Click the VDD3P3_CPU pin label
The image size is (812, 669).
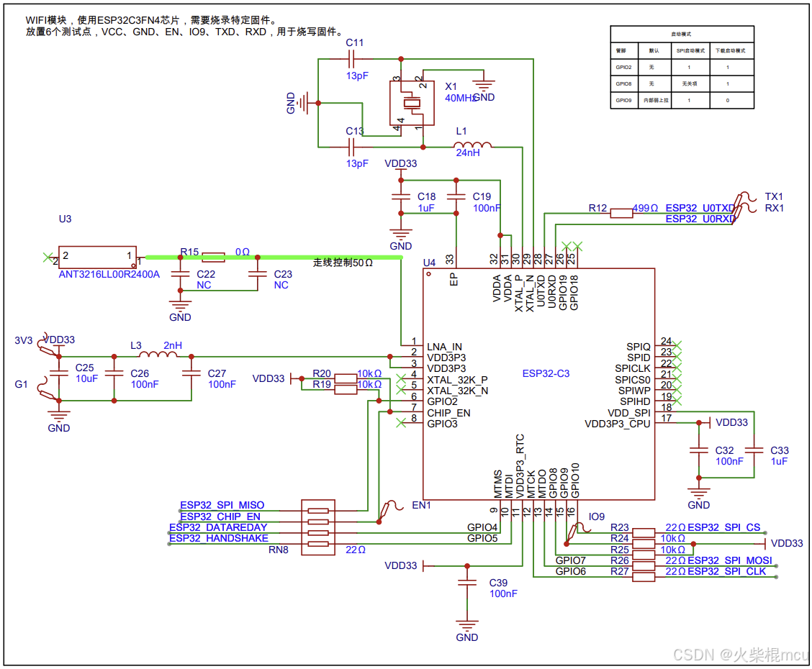coord(618,424)
